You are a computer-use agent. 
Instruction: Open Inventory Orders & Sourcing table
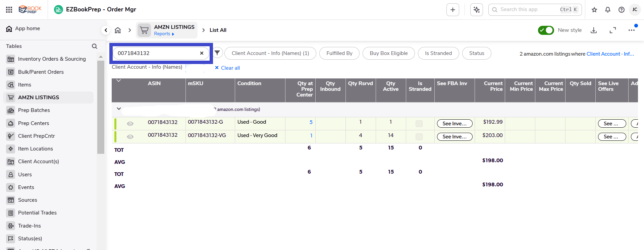point(49,59)
